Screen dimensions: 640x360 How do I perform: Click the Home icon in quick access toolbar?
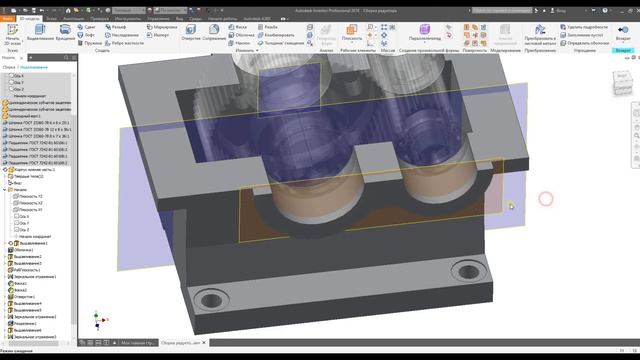(68, 11)
